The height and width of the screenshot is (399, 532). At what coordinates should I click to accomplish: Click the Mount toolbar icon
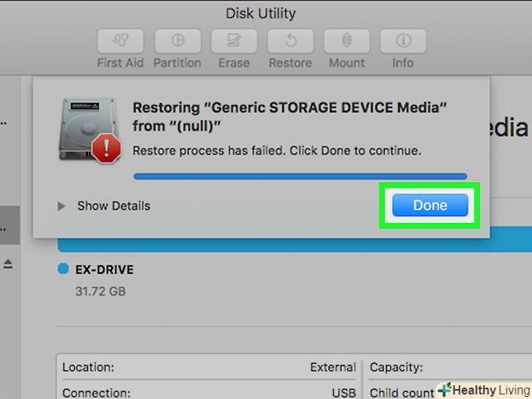tap(346, 40)
